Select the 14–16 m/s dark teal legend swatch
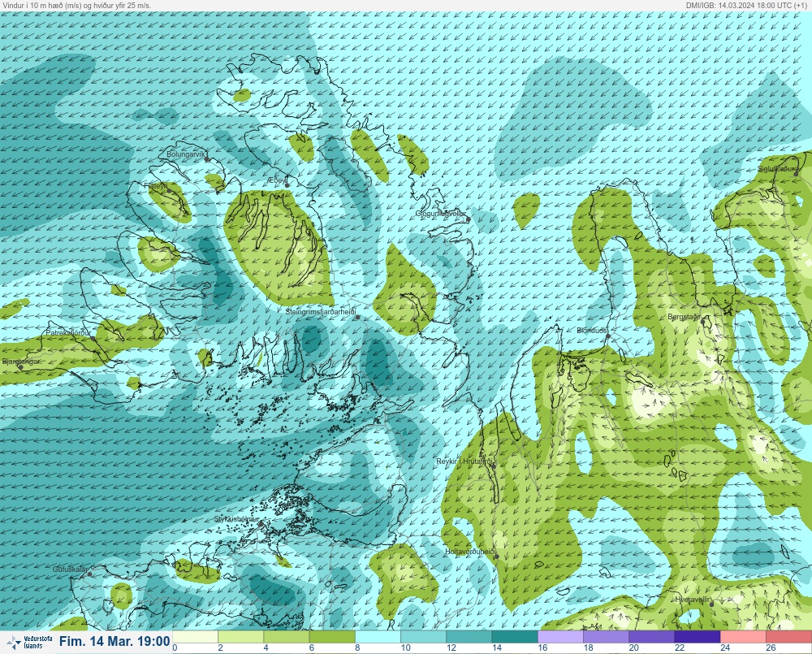The image size is (812, 654). tap(515, 636)
